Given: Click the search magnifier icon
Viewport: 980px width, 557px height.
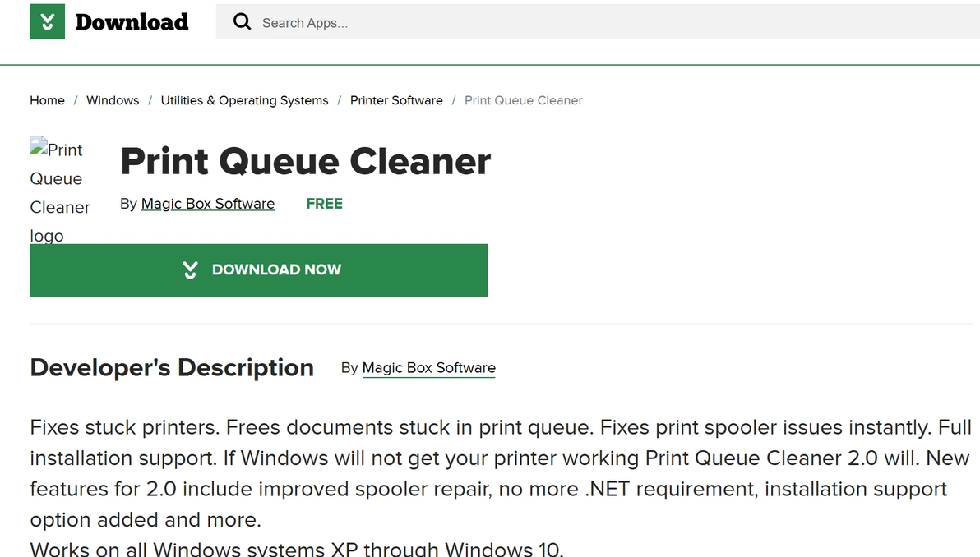Looking at the screenshot, I should tap(242, 22).
